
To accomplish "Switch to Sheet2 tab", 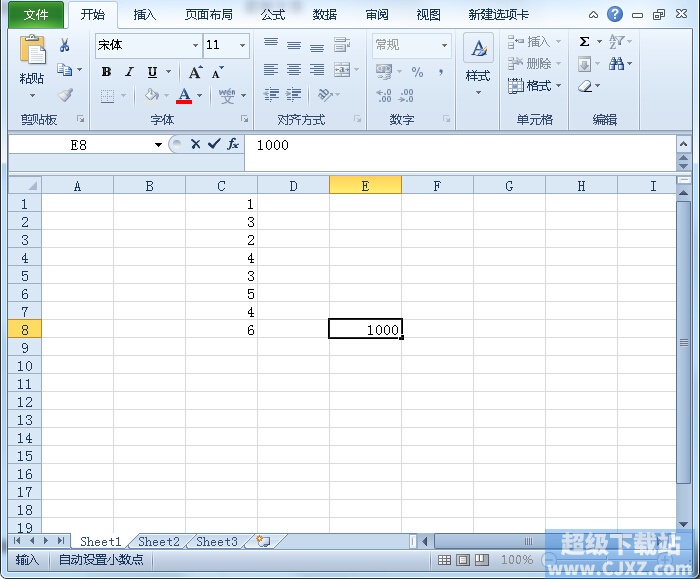I will (158, 542).
